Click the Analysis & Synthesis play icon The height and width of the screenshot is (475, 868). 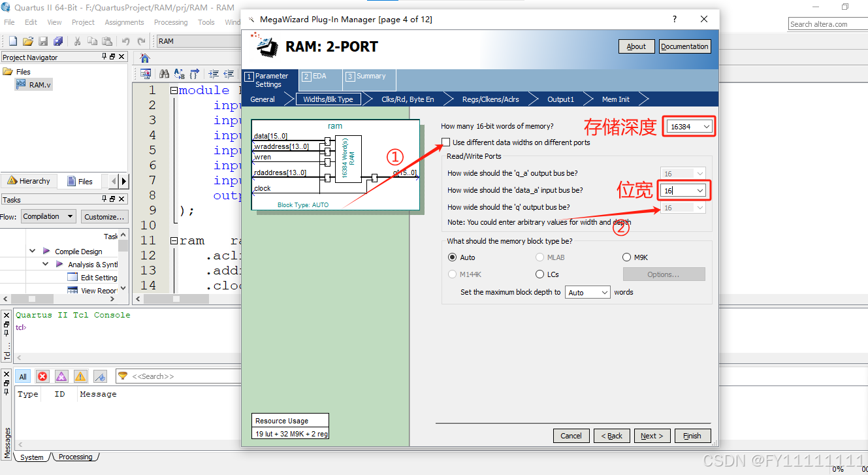click(x=59, y=264)
